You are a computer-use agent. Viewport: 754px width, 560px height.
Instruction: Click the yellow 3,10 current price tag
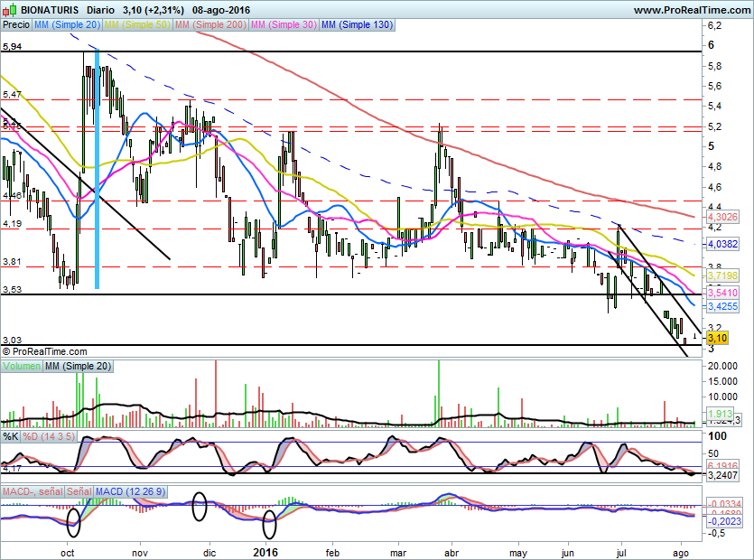coord(717,338)
